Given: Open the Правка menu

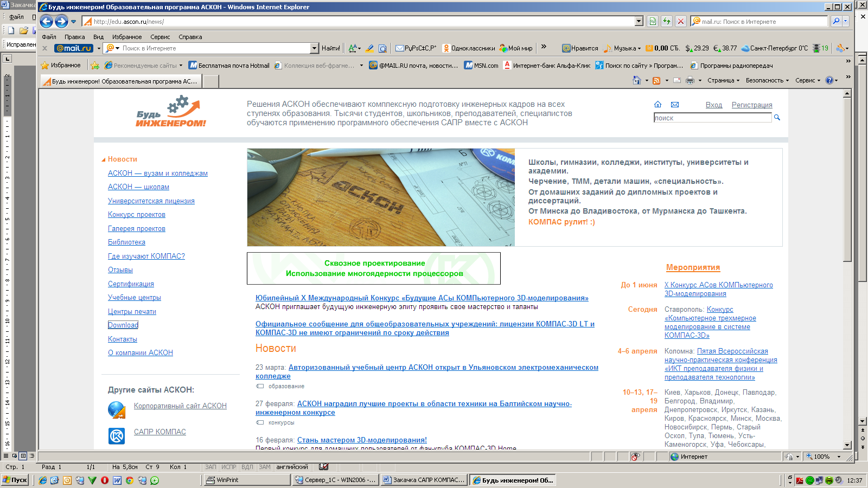Looking at the screenshot, I should (74, 37).
